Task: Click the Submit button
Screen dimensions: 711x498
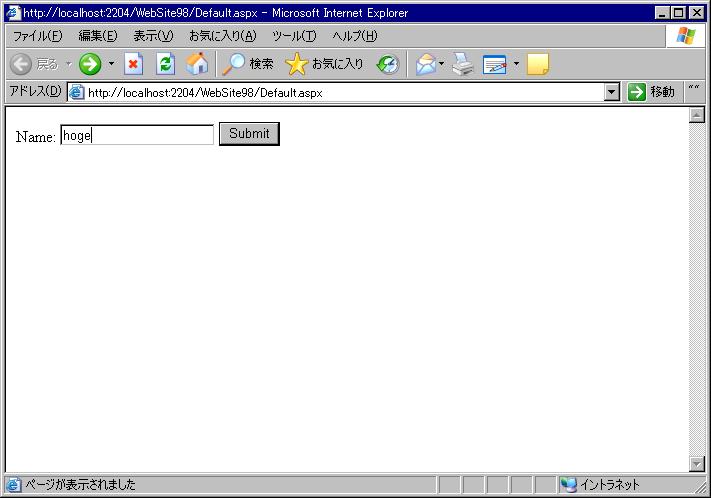Action: tap(249, 134)
